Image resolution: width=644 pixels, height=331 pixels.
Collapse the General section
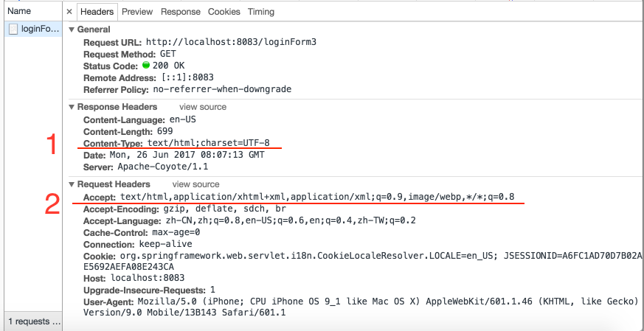(x=72, y=29)
